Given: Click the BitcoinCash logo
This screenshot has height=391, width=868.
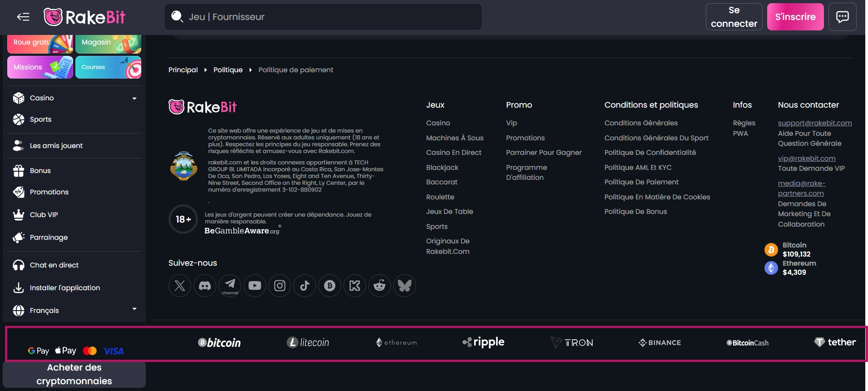Looking at the screenshot, I should [x=748, y=343].
